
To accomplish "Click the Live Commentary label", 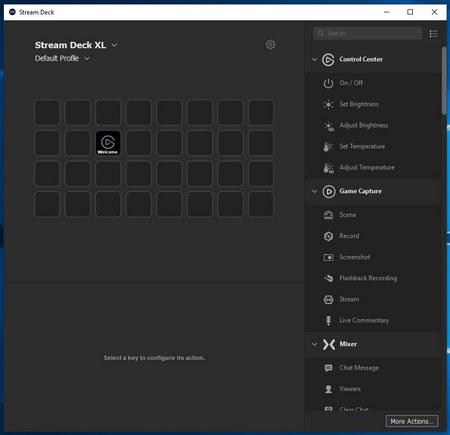I will [x=364, y=320].
